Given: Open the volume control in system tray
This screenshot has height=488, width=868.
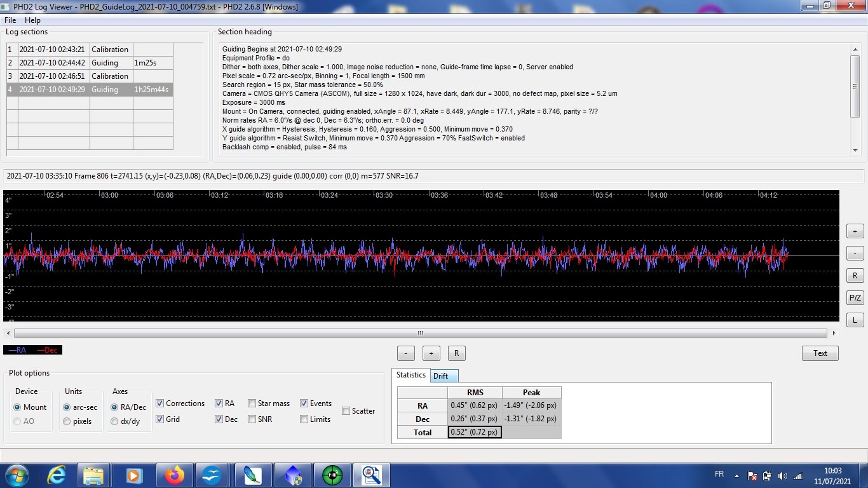Looking at the screenshot, I should [782, 475].
